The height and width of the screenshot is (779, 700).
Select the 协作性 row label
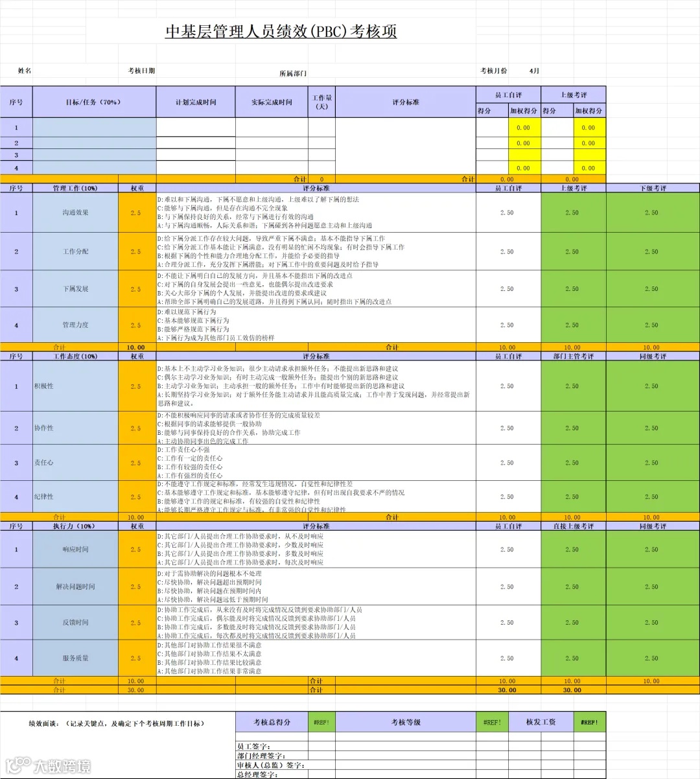tap(75, 428)
